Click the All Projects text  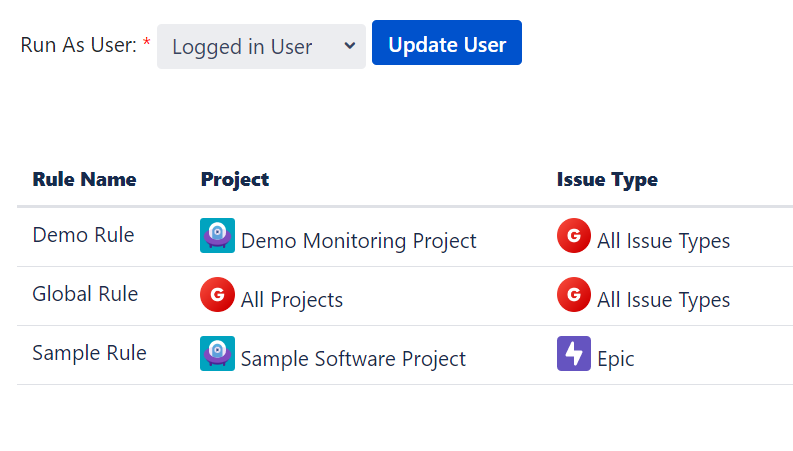(292, 300)
